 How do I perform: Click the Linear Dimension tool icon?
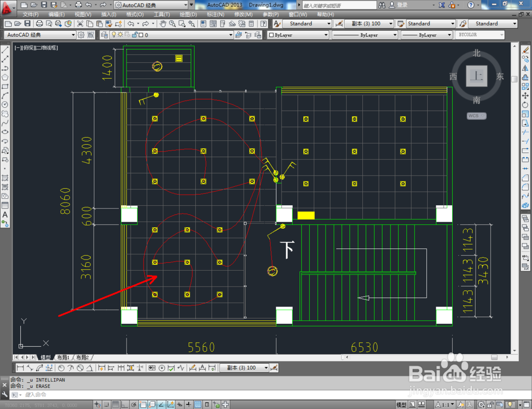coord(20,368)
